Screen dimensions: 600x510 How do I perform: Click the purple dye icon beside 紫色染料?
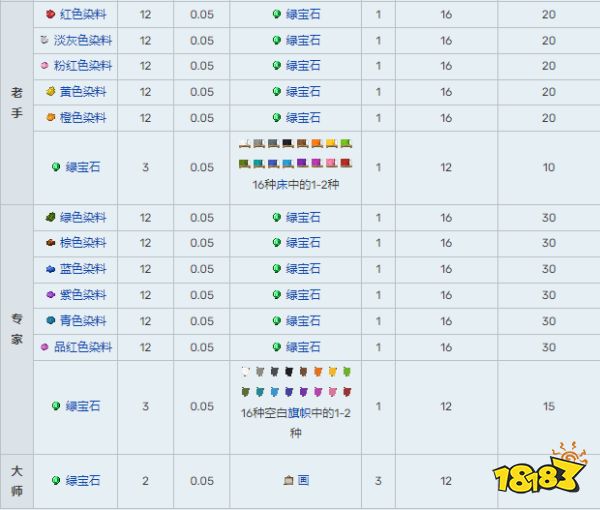(50, 295)
